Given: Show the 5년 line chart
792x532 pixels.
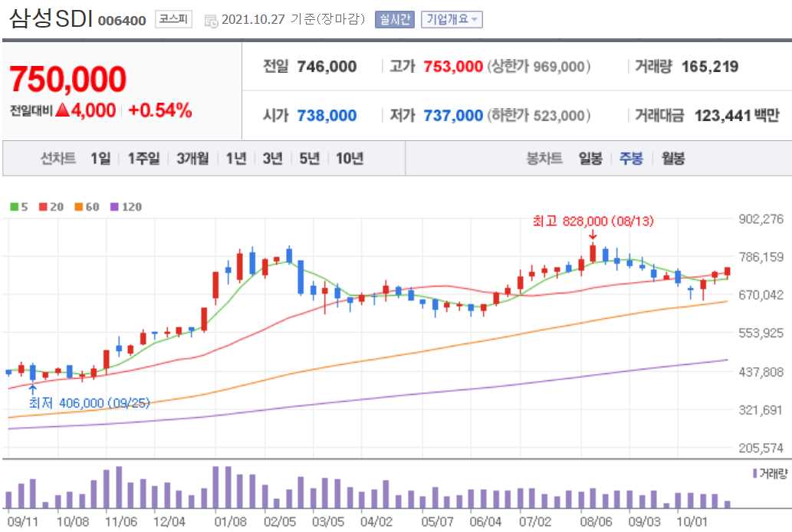Looking at the screenshot, I should coord(310,159).
